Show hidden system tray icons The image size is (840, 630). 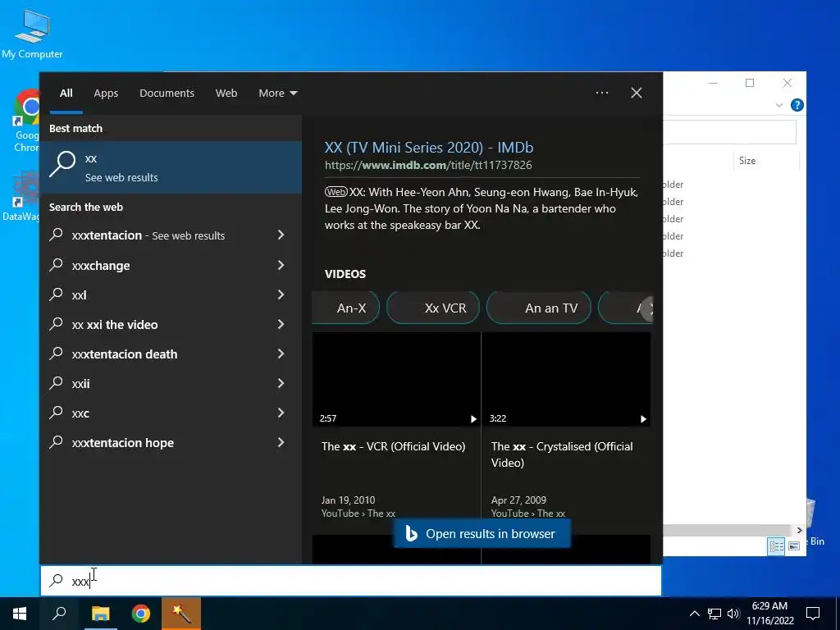pos(694,614)
